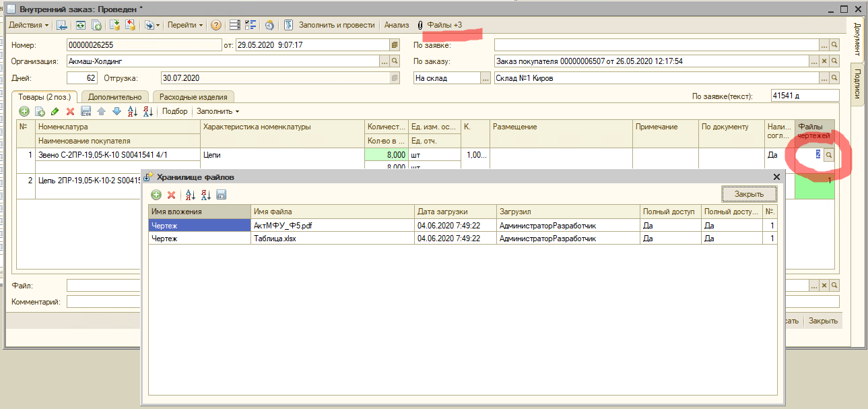
Task: Click the Дней field showing 62
Action: click(82, 77)
